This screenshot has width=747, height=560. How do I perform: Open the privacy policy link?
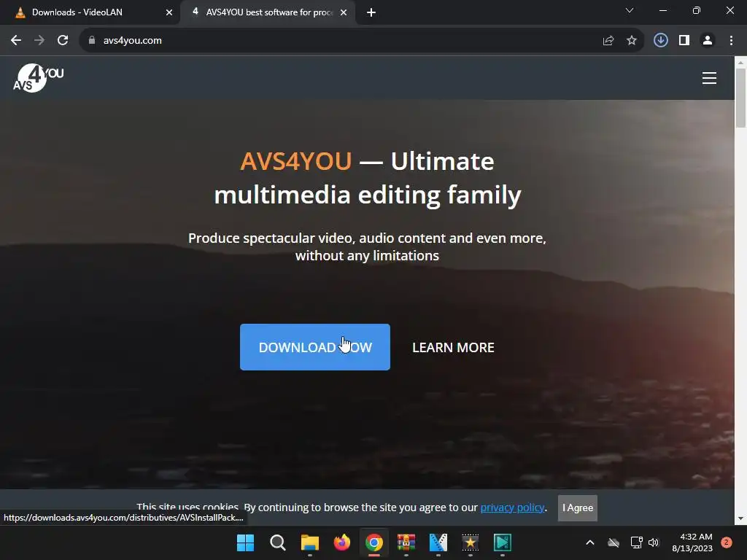coord(512,507)
